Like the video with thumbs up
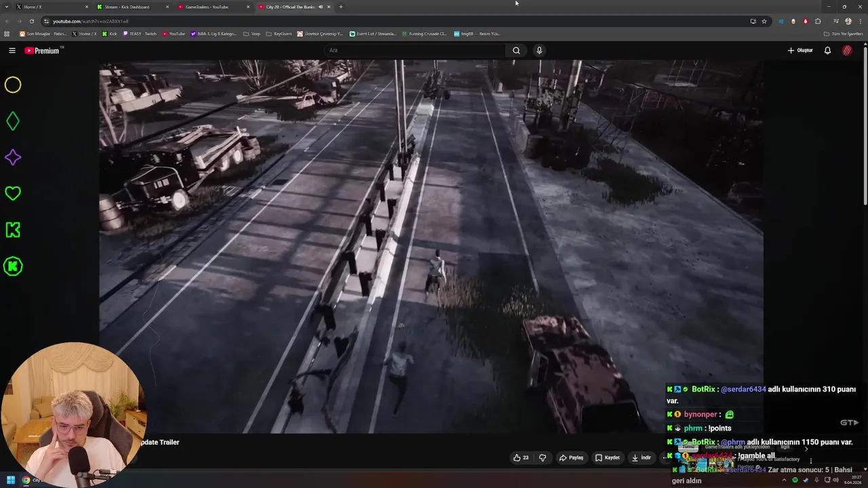The width and height of the screenshot is (868, 488). (x=521, y=457)
